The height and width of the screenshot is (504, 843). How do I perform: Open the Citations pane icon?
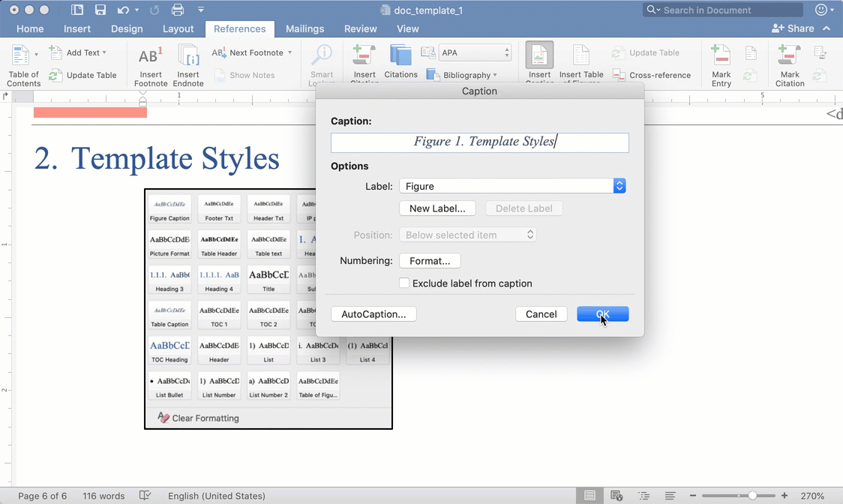[x=400, y=56]
